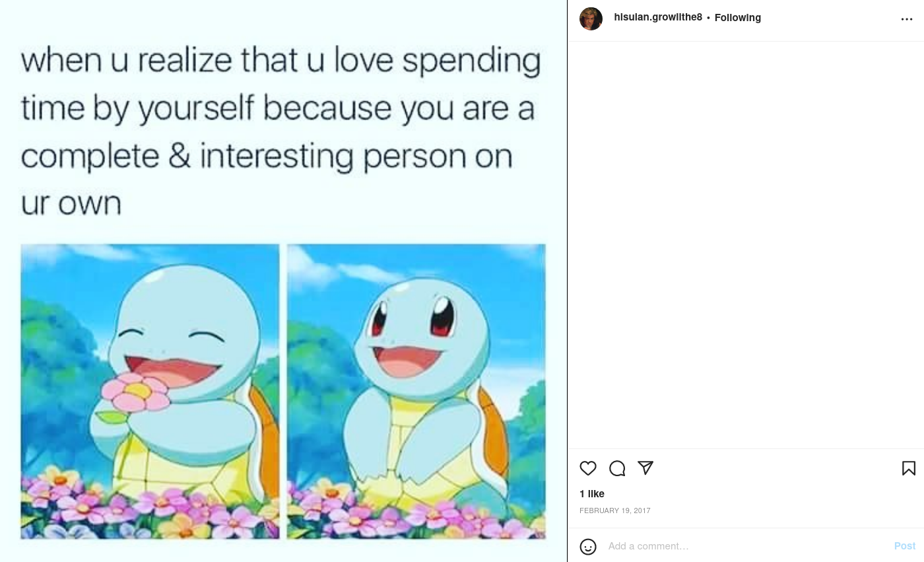View hisulan.growlithe8 profile picture
This screenshot has height=562, width=924.
[x=591, y=18]
